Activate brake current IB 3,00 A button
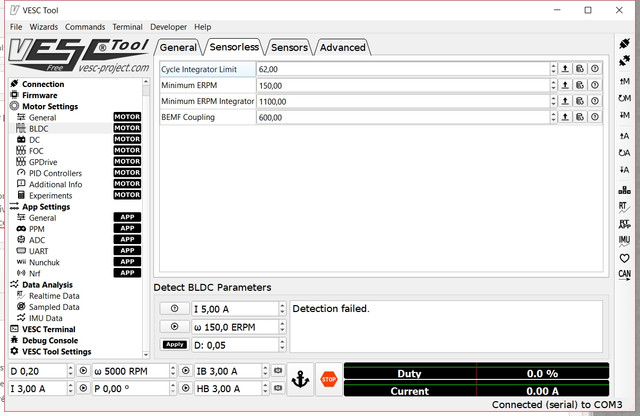 point(278,371)
